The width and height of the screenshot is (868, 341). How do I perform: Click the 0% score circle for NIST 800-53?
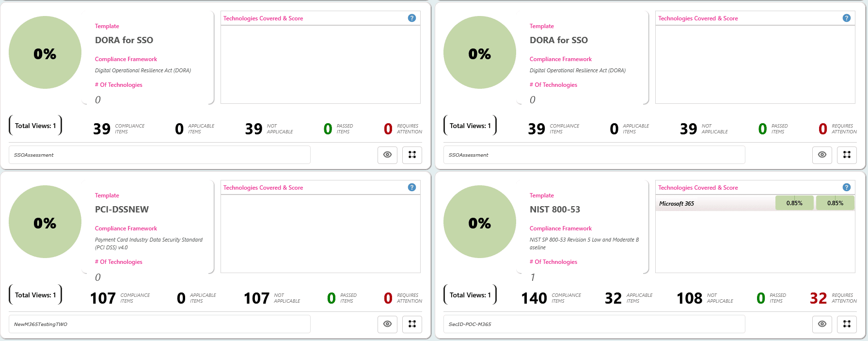point(480,222)
